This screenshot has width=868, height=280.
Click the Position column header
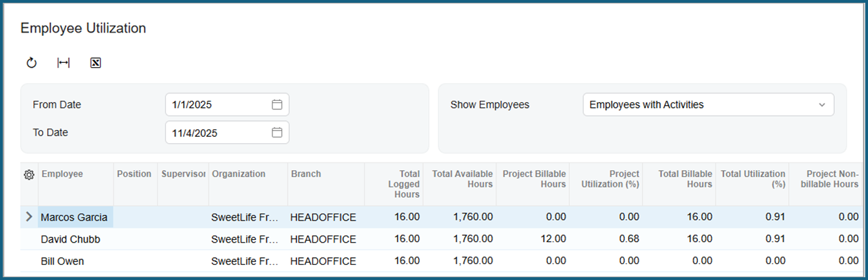(x=134, y=174)
